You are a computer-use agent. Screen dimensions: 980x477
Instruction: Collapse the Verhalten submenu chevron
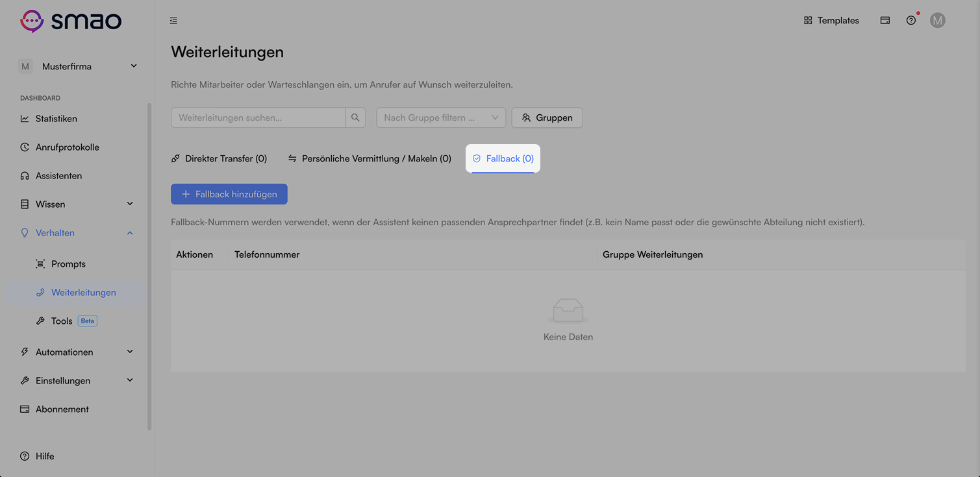click(x=130, y=233)
